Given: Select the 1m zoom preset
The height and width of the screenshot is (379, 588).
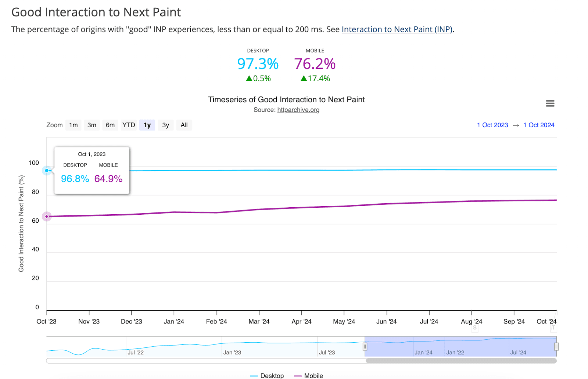Looking at the screenshot, I should pyautogui.click(x=73, y=125).
